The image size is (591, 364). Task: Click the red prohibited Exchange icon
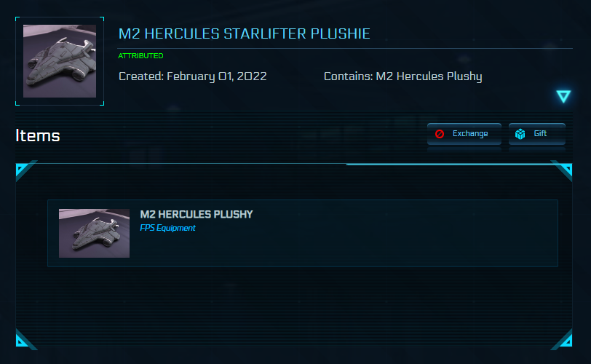coord(440,134)
